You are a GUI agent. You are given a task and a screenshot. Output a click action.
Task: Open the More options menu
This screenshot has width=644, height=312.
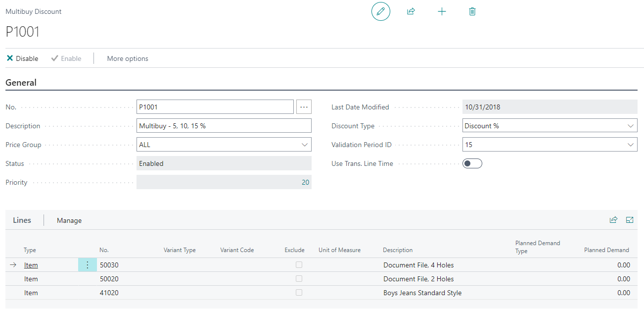128,58
